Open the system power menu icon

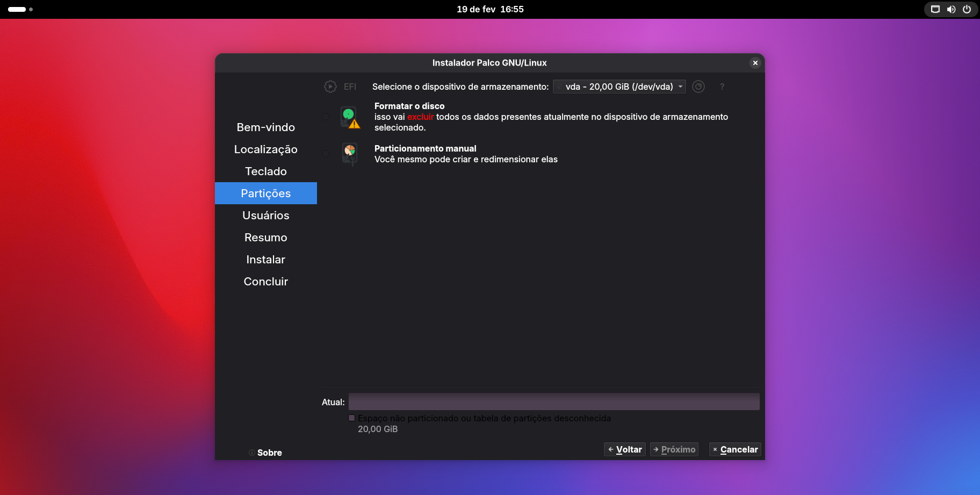click(967, 9)
